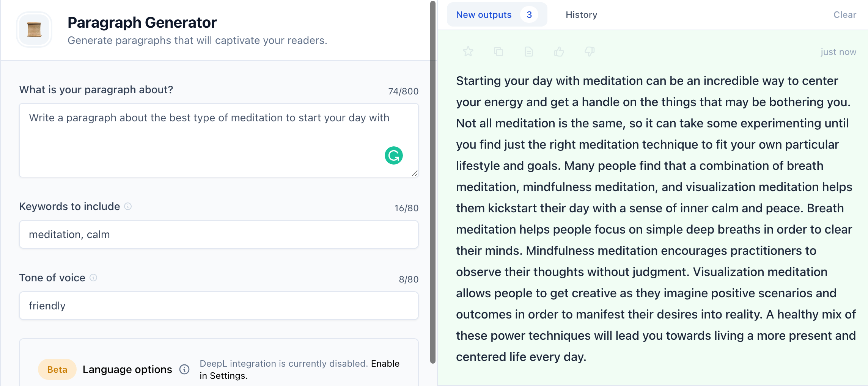868x386 pixels.
Task: Switch to the New outputs tab
Action: tap(497, 15)
